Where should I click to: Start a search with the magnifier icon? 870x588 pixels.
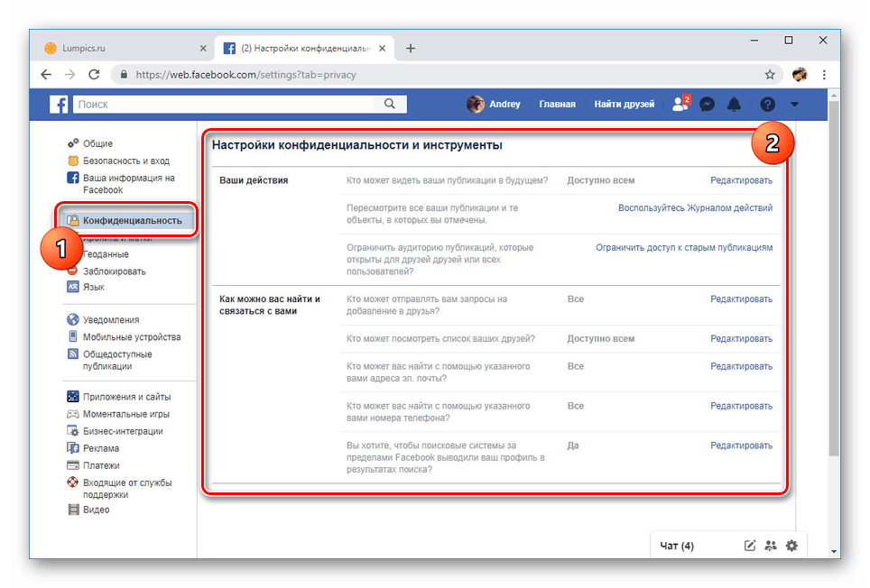pyautogui.click(x=389, y=104)
